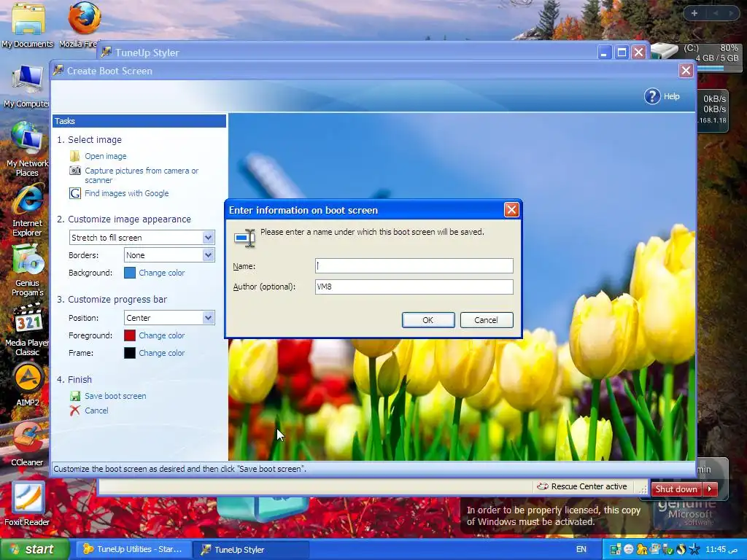Click the Author (optional) field

[414, 287]
